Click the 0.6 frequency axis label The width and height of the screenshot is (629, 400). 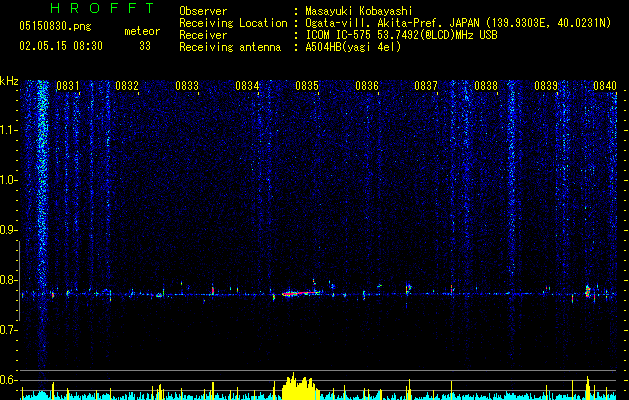click(8, 380)
